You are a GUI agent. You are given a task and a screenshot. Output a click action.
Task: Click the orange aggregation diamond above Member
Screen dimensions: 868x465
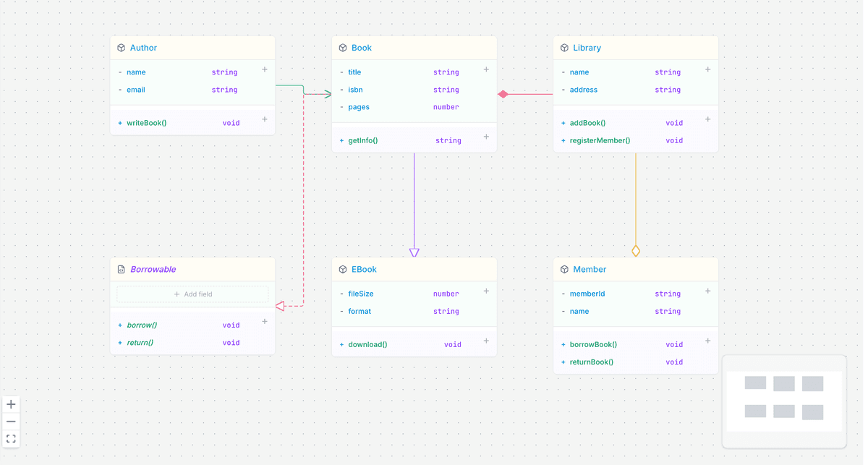click(636, 251)
